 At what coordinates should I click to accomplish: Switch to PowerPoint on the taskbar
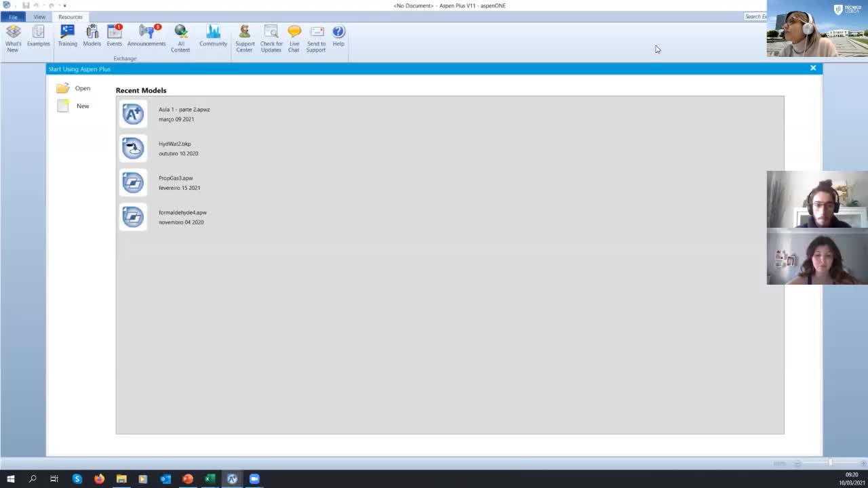pyautogui.click(x=188, y=479)
